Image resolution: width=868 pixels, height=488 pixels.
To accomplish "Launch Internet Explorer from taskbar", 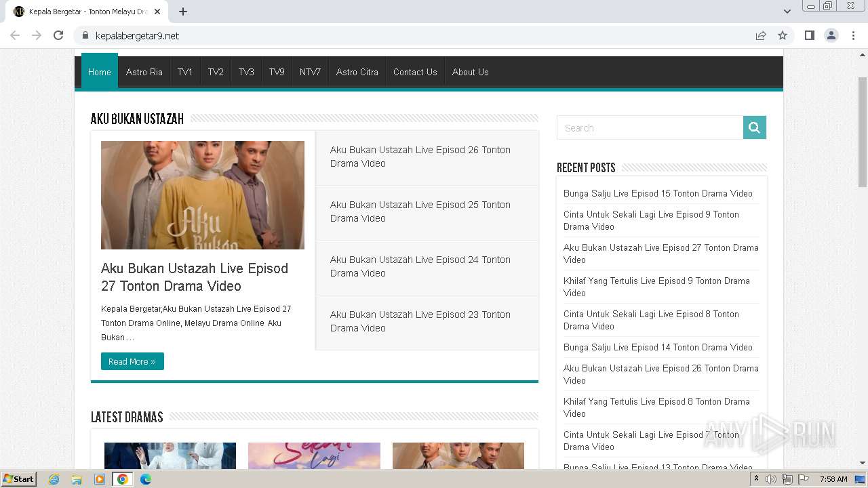I will click(54, 479).
